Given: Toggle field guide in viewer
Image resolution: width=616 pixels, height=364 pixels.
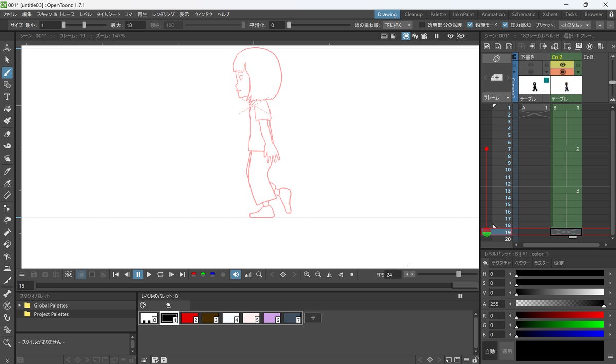Looking at the screenshot, I should coord(393,36).
